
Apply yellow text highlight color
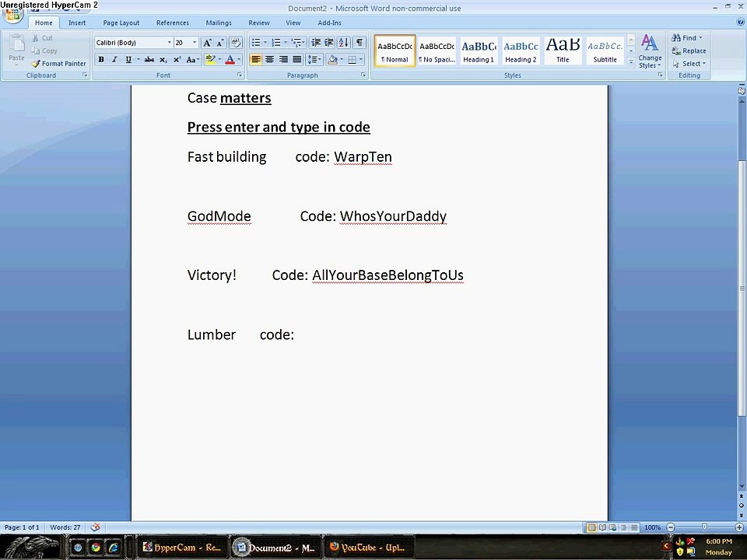point(210,60)
